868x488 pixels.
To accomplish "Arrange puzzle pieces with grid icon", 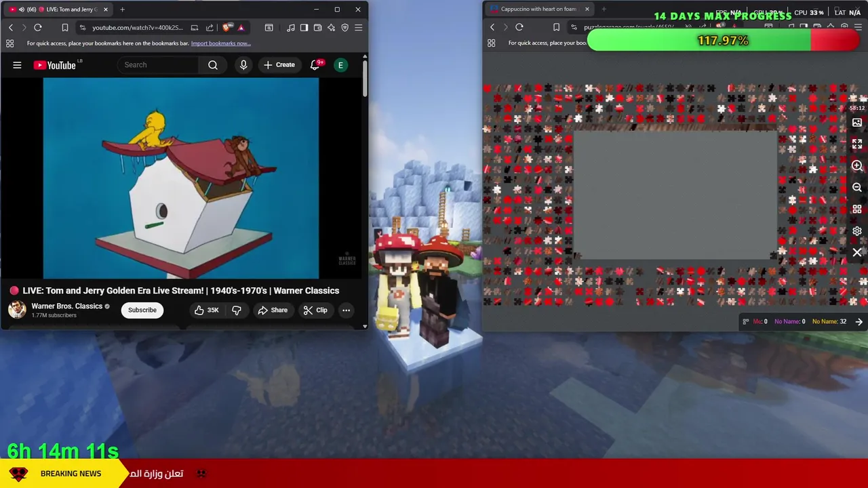I will tap(857, 209).
